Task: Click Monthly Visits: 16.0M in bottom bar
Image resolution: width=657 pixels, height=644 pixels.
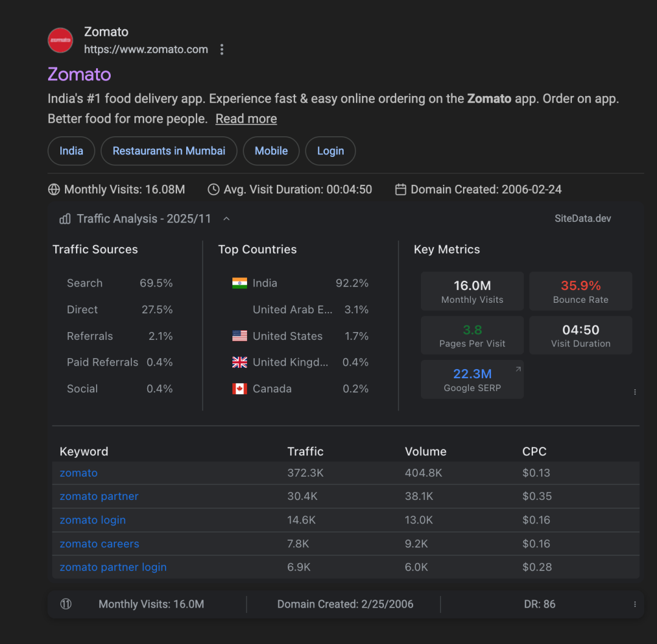Action: pos(151,604)
